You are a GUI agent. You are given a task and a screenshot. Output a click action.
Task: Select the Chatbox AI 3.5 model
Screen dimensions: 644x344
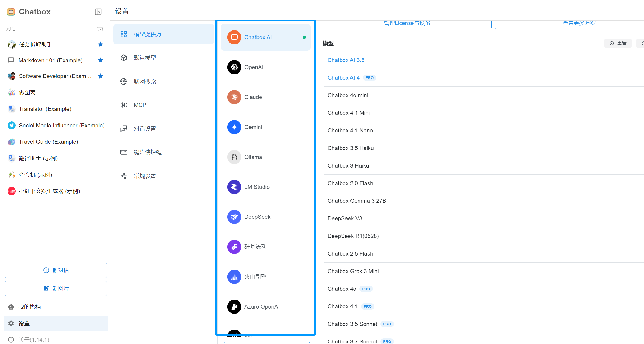pyautogui.click(x=484, y=60)
